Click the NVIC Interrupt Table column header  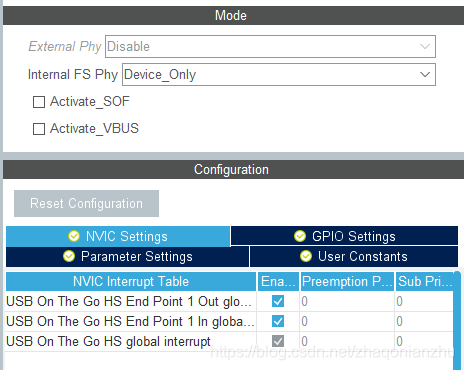click(x=131, y=282)
